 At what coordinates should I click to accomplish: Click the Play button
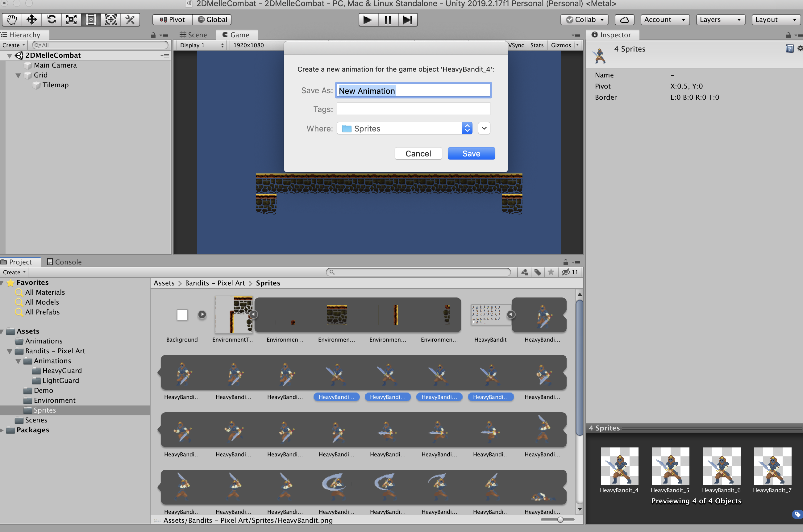click(x=368, y=20)
